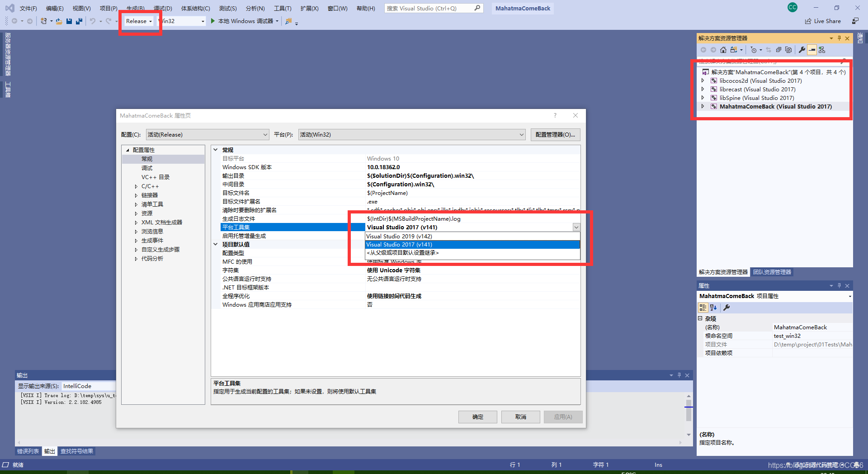This screenshot has height=474, width=868.
Task: Expand the 链接器 tree node
Action: 136,195
